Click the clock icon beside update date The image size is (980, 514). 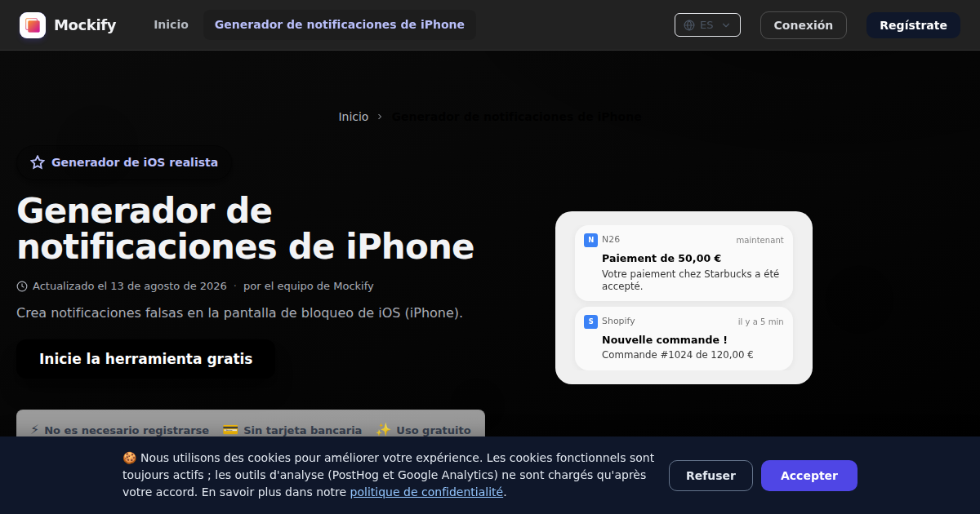point(22,286)
